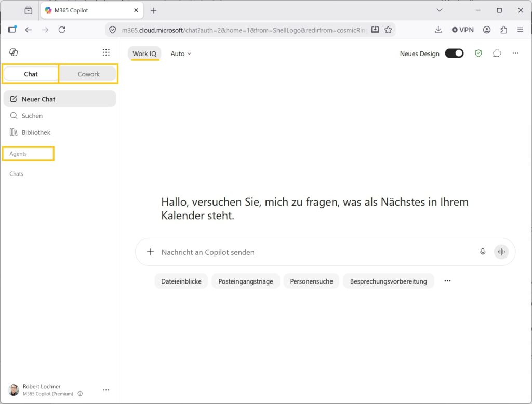Select the Work IQ tab
The height and width of the screenshot is (404, 532).
point(144,53)
